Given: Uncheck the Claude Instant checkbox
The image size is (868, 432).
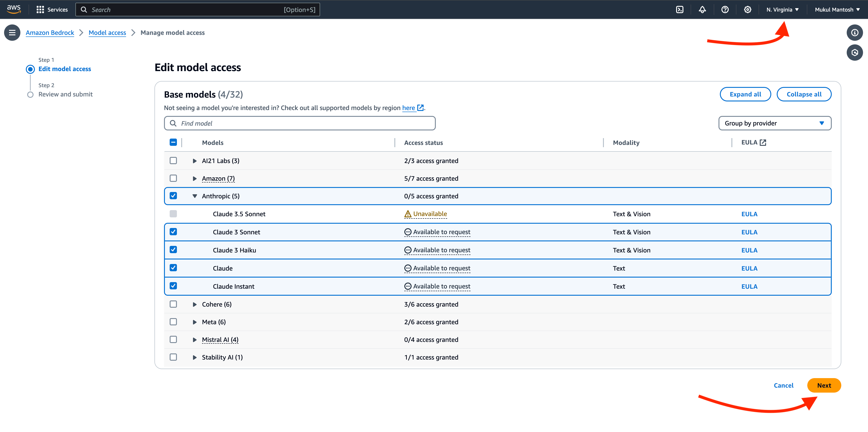Looking at the screenshot, I should point(173,286).
